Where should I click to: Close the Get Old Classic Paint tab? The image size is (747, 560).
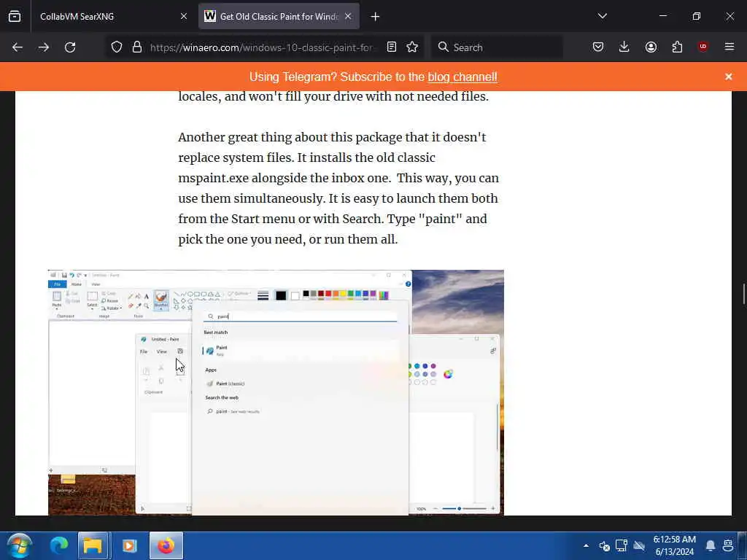tap(348, 16)
